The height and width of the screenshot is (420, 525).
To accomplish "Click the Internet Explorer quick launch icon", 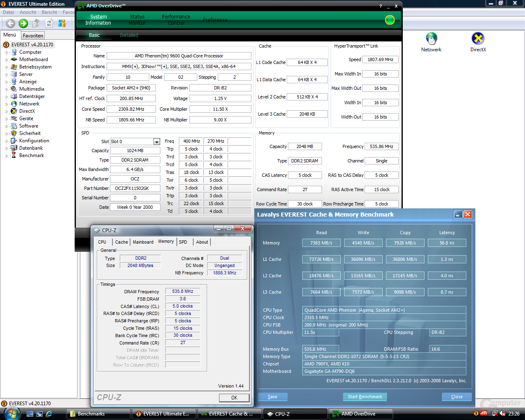I will (x=49, y=414).
